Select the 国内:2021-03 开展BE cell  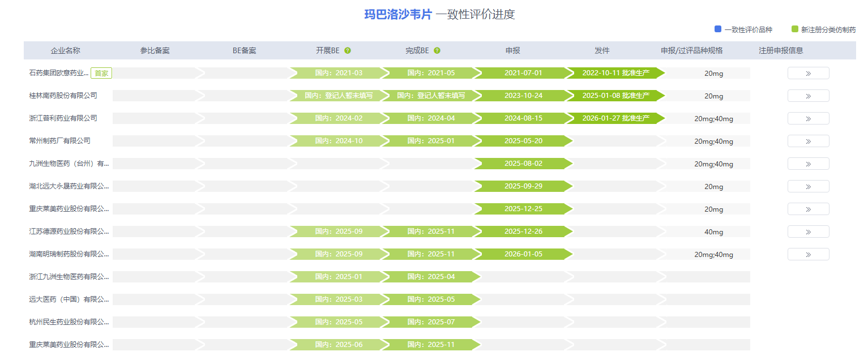(339, 73)
